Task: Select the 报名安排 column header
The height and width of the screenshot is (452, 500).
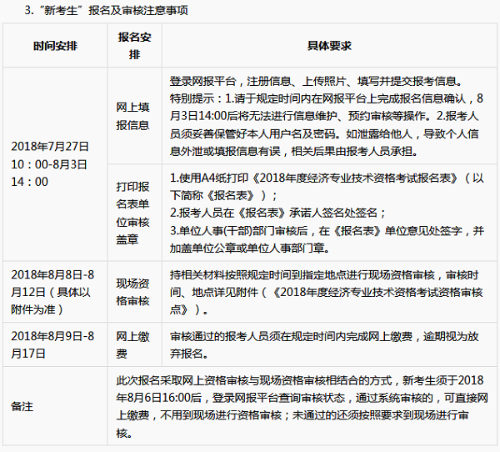Action: coord(134,46)
